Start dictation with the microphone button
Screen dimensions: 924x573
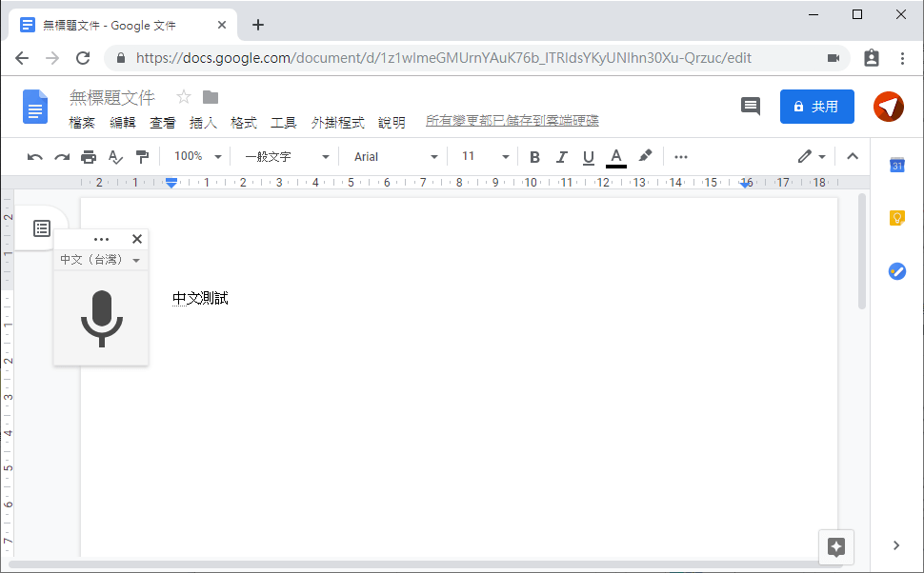pos(101,319)
